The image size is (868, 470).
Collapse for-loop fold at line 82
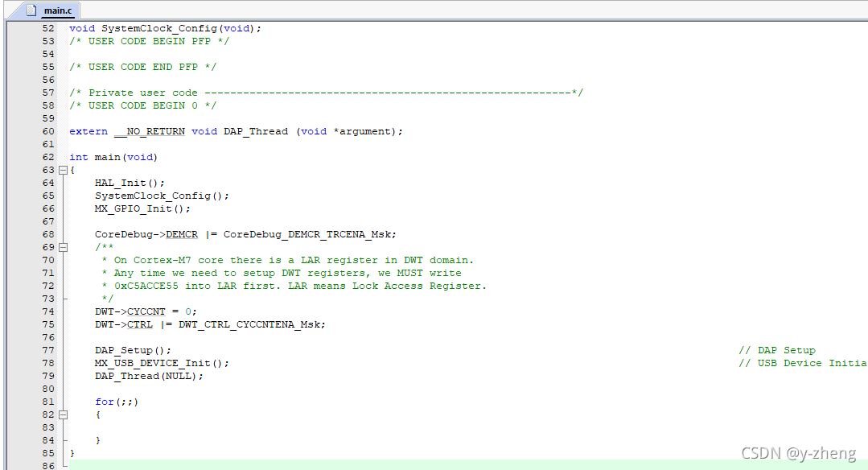click(x=63, y=414)
